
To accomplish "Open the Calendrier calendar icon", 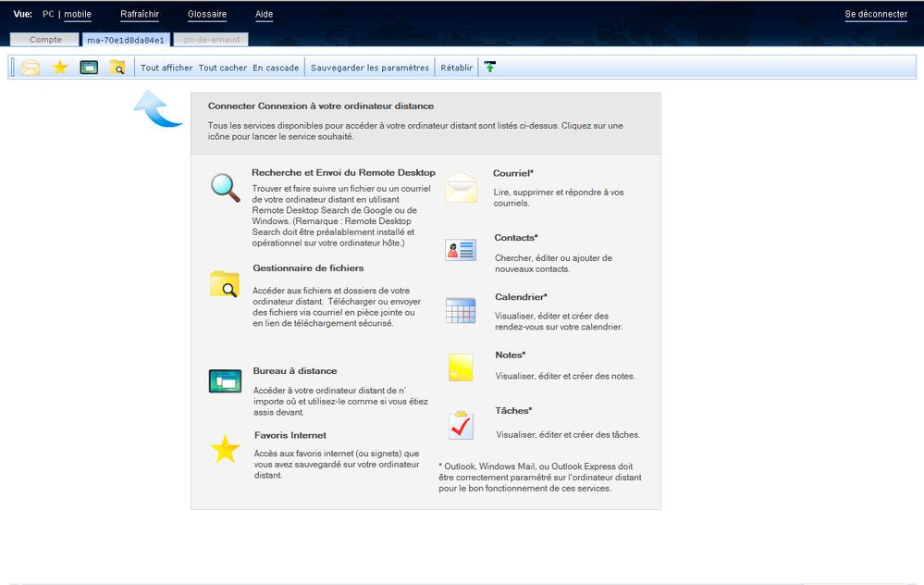I will pos(460,310).
